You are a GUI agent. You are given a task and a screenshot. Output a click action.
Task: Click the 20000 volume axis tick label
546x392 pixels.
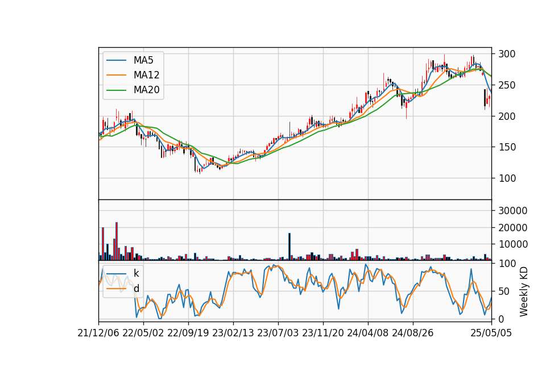coord(512,228)
